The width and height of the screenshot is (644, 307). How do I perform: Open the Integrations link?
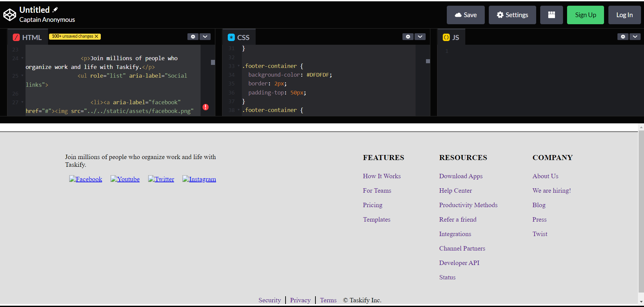pyautogui.click(x=455, y=234)
